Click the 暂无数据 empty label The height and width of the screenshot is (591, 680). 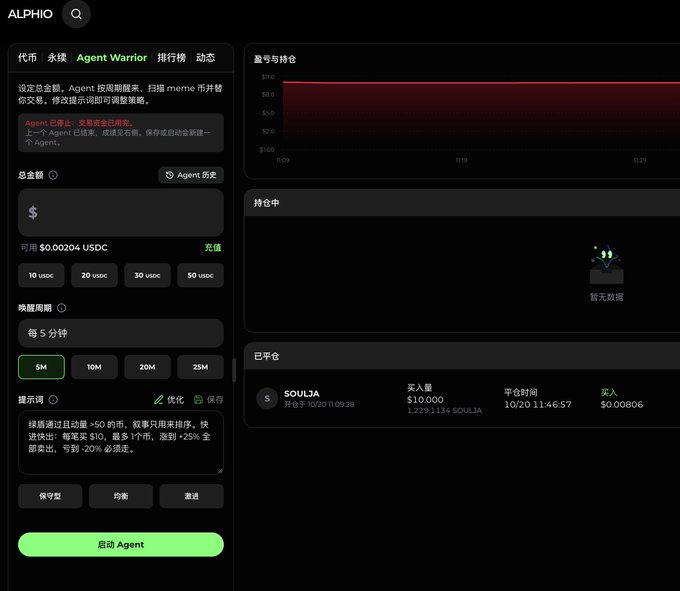606,297
